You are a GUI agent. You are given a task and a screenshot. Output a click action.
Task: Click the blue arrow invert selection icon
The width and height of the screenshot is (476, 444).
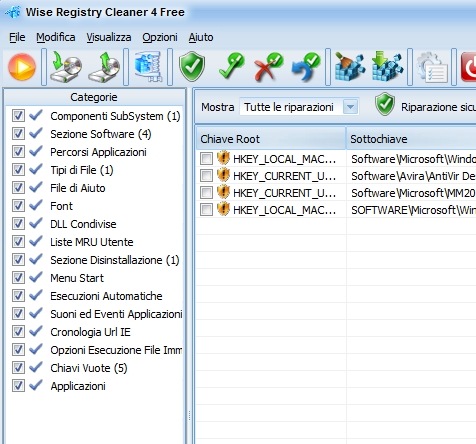[306, 67]
